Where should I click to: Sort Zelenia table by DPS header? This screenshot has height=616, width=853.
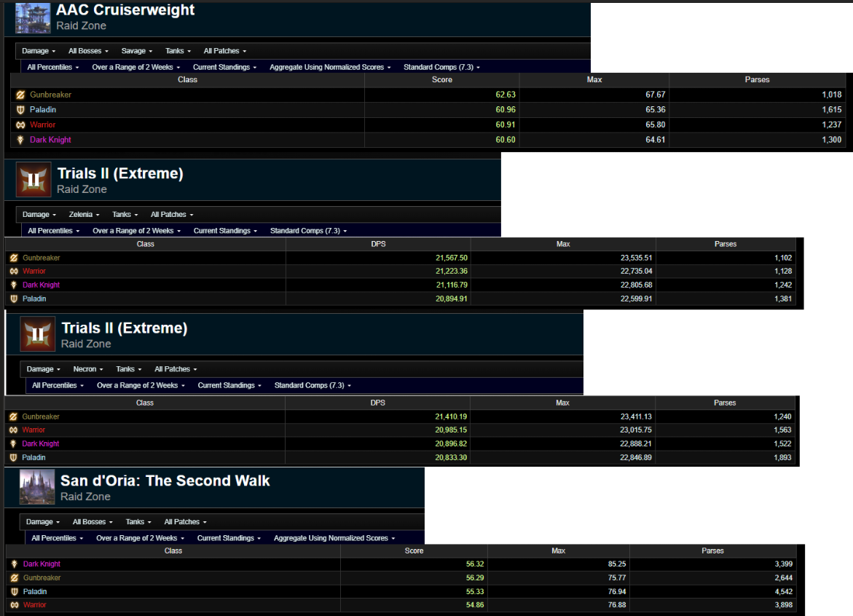378,244
